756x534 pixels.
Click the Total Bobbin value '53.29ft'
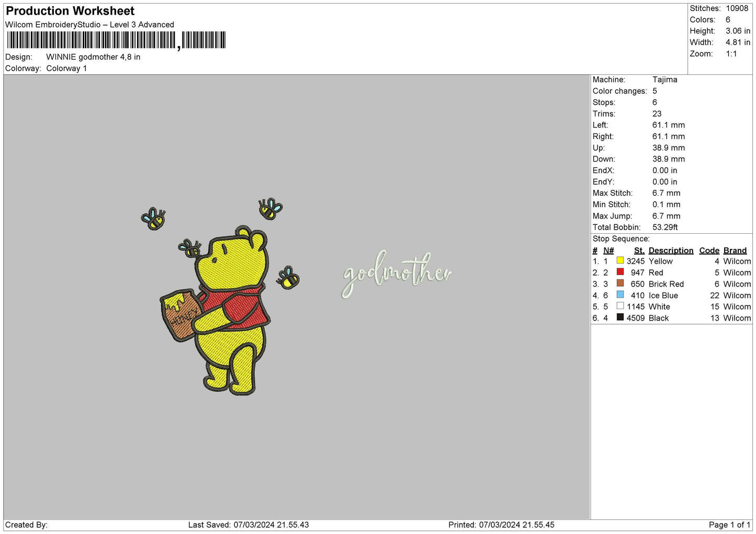665,228
